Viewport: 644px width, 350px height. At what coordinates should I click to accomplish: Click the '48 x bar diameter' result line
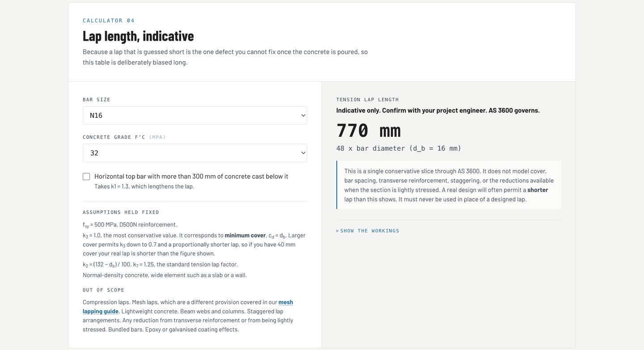398,148
